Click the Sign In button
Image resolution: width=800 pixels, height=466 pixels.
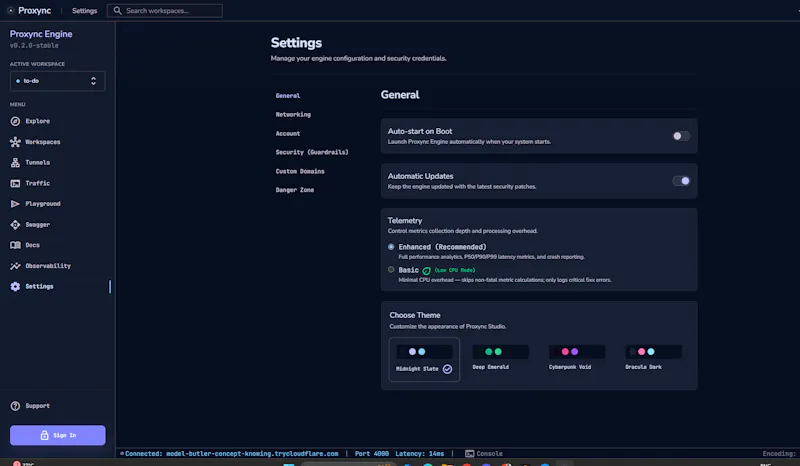point(58,435)
